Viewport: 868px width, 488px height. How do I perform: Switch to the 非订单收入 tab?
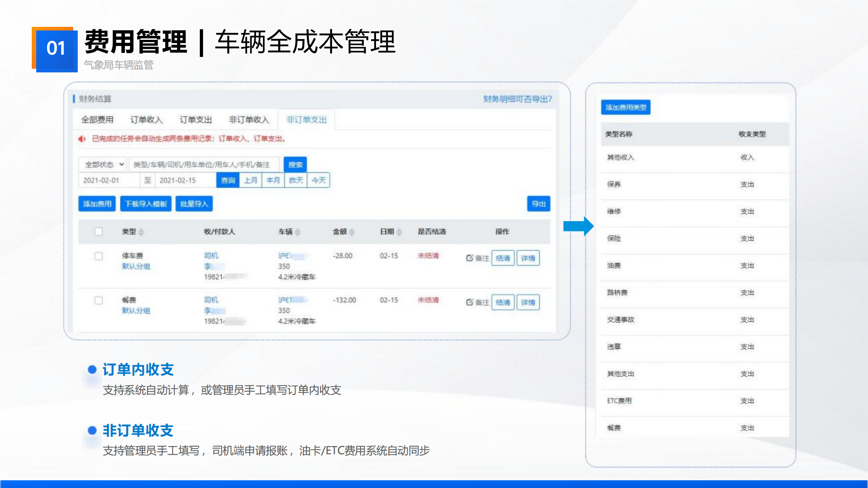(249, 120)
